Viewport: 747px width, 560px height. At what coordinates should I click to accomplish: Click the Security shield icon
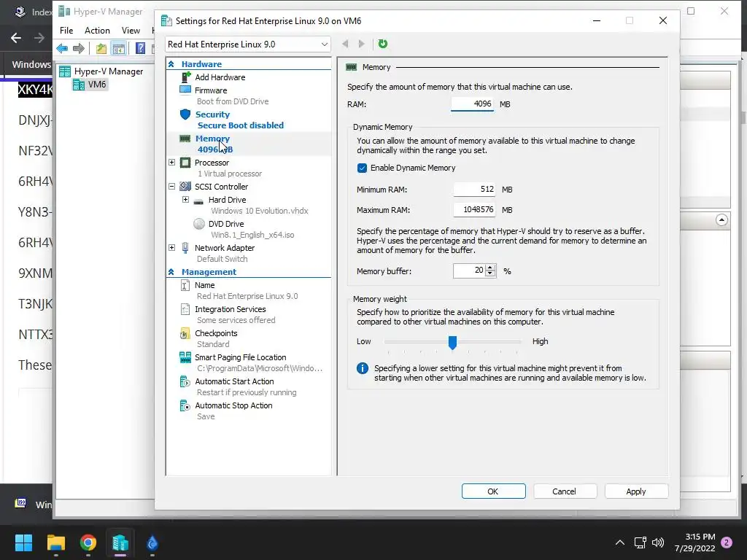click(x=185, y=114)
